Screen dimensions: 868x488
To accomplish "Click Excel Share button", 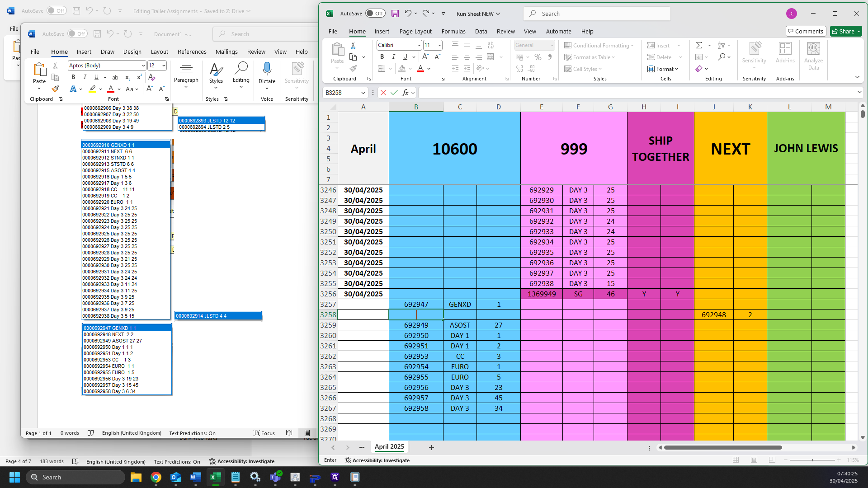I will point(846,31).
